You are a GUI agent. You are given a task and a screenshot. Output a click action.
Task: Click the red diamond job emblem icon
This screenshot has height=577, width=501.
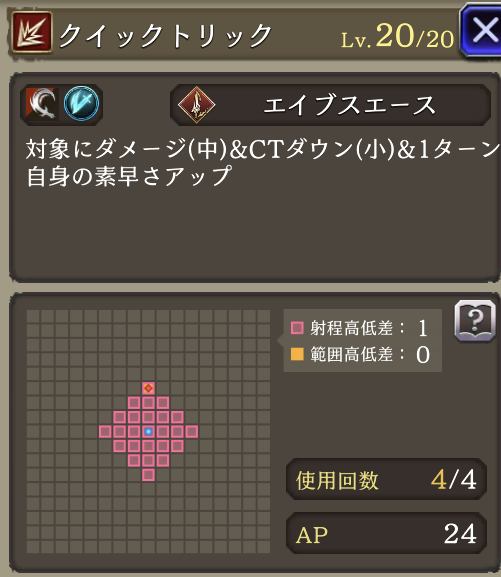point(197,105)
